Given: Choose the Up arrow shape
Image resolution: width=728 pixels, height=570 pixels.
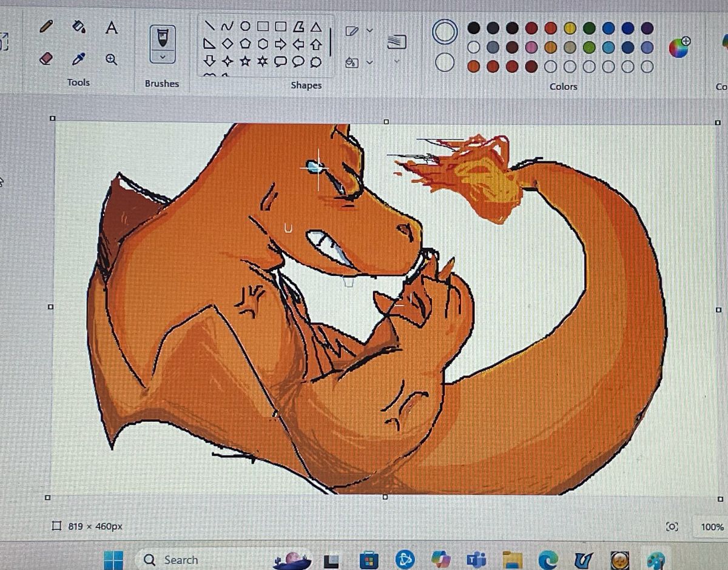Looking at the screenshot, I should coord(315,44).
